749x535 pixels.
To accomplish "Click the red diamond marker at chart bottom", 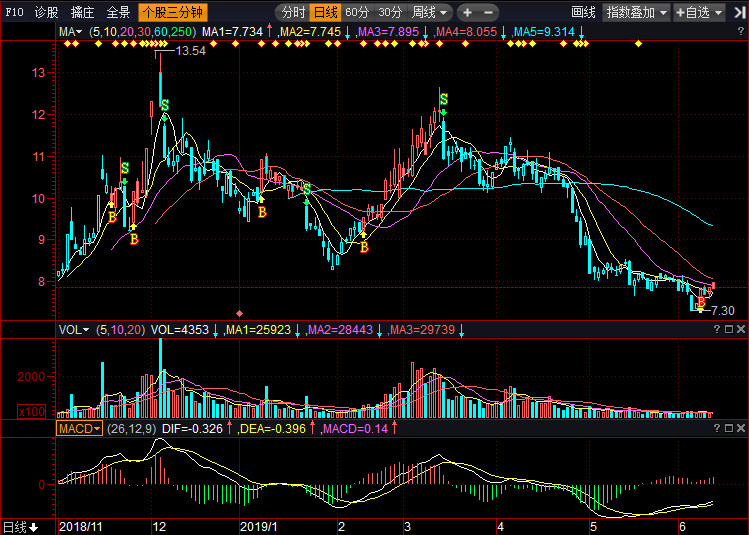I will [239, 313].
